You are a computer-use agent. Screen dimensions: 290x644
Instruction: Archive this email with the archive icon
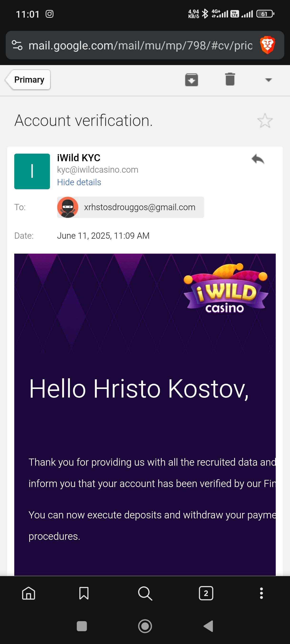tap(191, 80)
